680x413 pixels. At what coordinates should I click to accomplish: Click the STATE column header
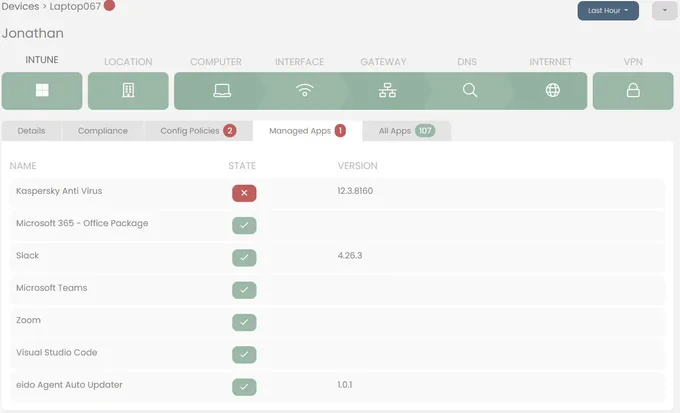(x=242, y=166)
